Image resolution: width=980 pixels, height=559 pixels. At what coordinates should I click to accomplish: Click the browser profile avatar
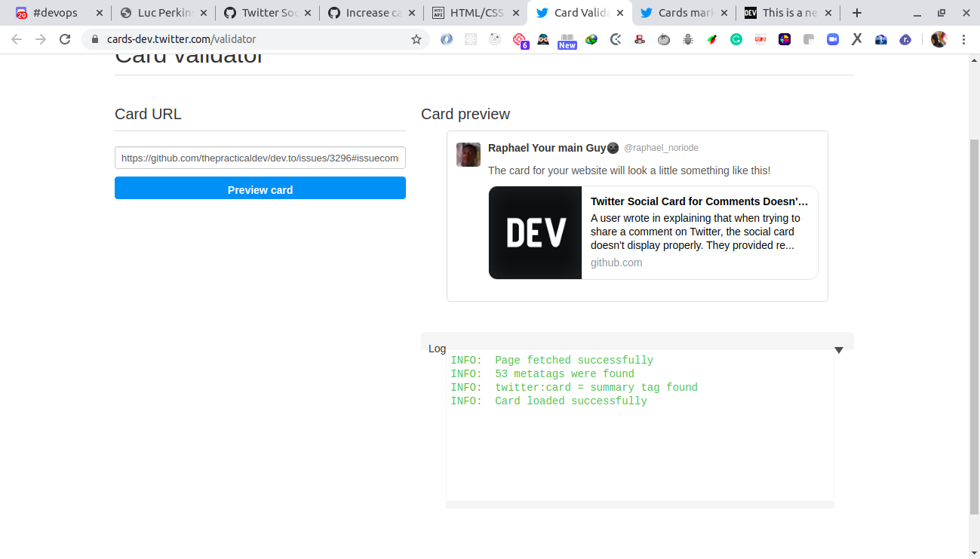939,39
